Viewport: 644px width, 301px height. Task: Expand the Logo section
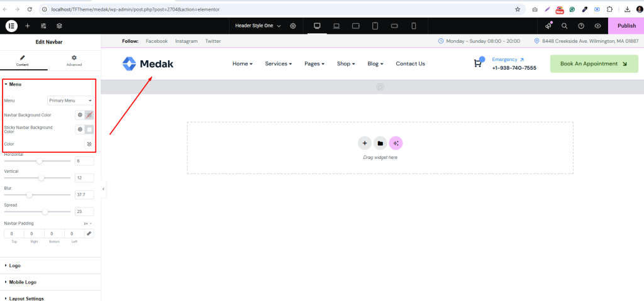coord(15,266)
